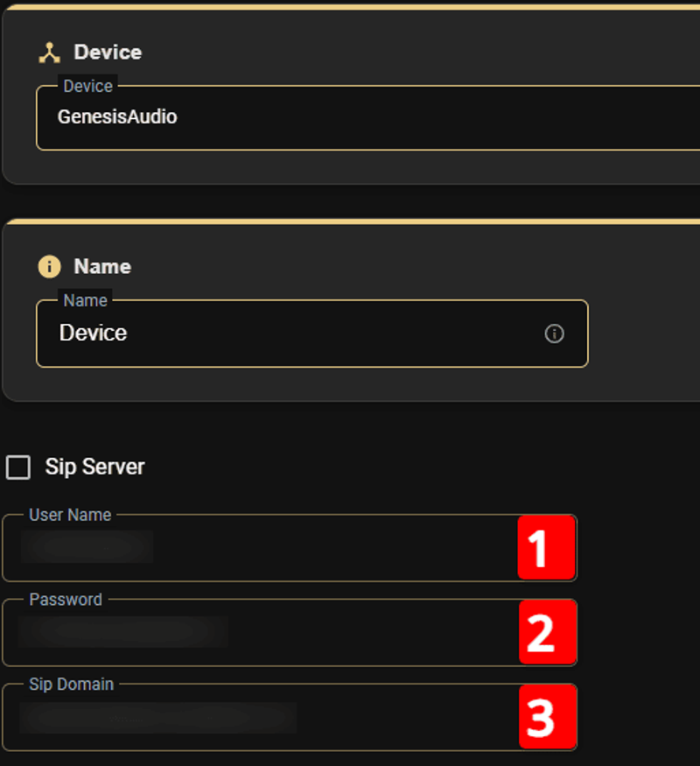Click the red marker numbered 3

[x=547, y=717]
